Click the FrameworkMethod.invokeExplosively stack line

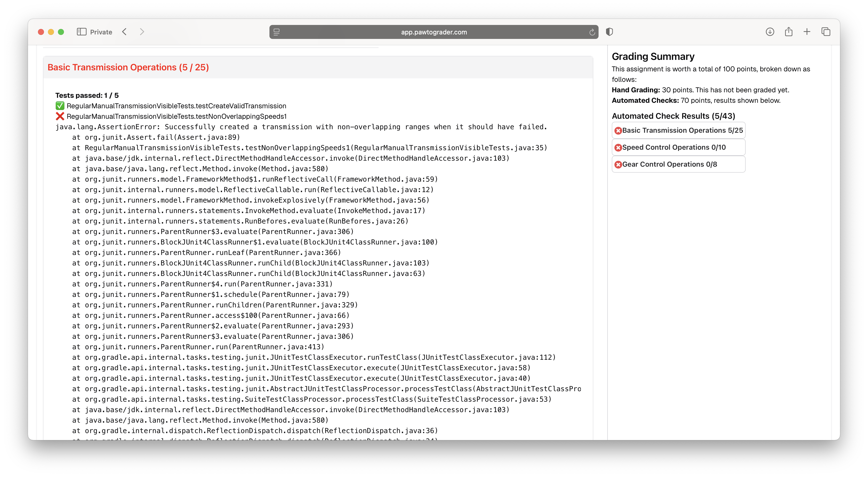point(251,200)
